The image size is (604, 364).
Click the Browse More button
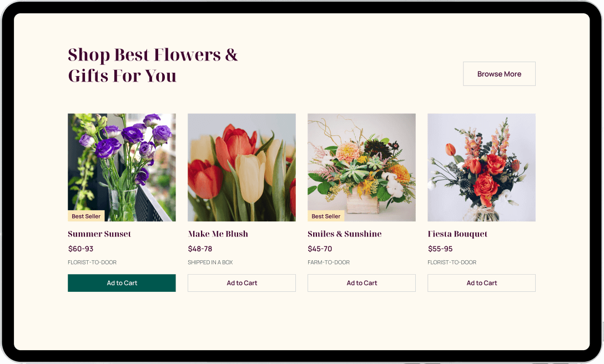[499, 74]
